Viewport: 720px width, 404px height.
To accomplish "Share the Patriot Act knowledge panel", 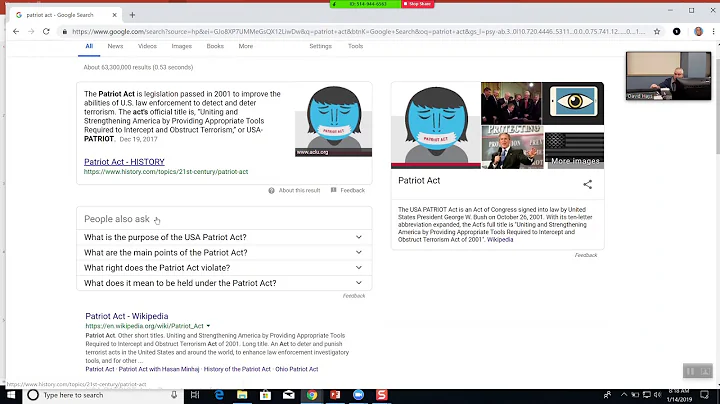I will 587,184.
